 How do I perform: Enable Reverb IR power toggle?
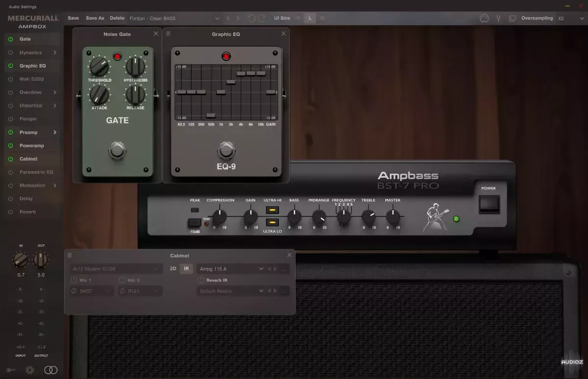(201, 280)
